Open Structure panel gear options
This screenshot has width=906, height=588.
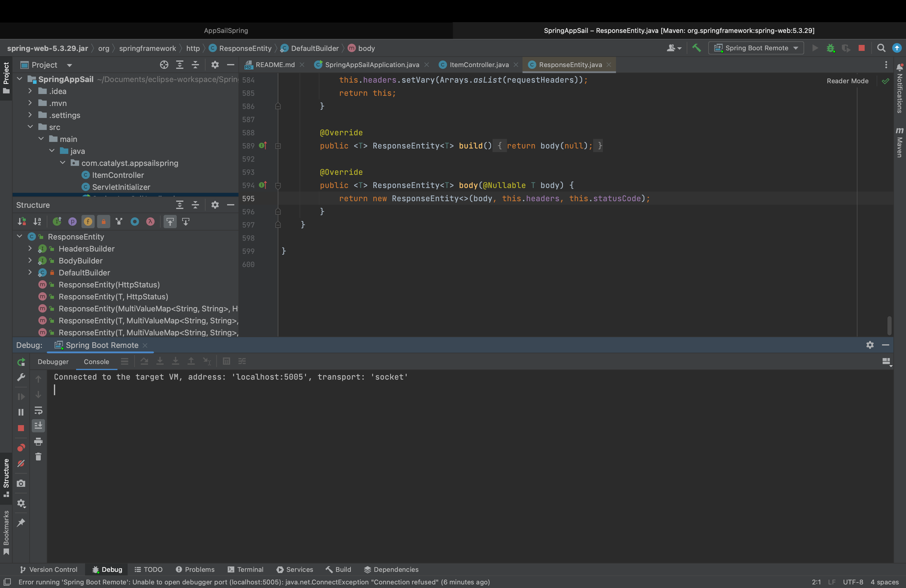tap(215, 205)
